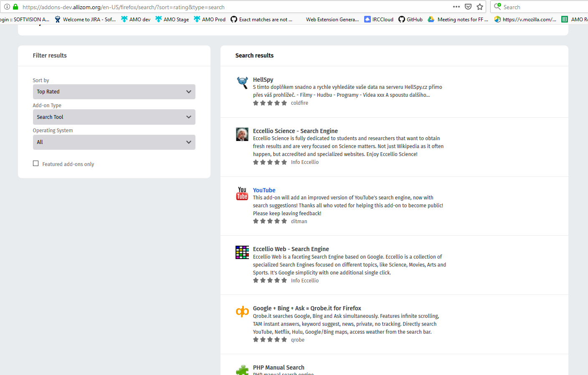Click the Eccellio Web star rating

270,281
